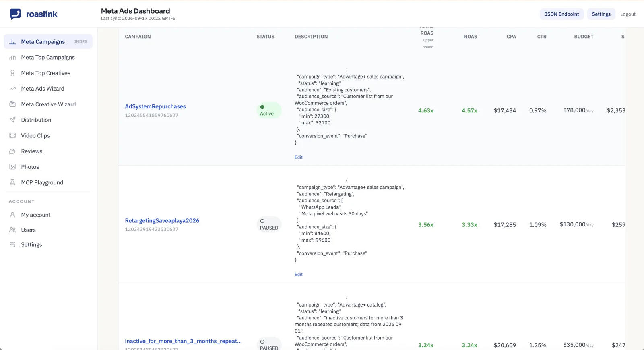Click the Distribution paper plane icon
644x350 pixels.
(12, 120)
